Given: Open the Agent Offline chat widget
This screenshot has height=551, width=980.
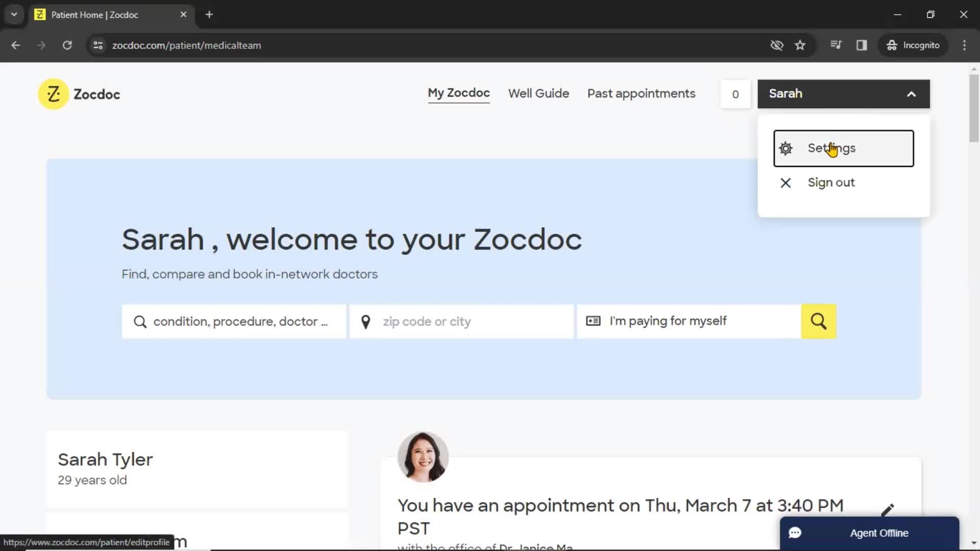Looking at the screenshot, I should click(x=869, y=533).
